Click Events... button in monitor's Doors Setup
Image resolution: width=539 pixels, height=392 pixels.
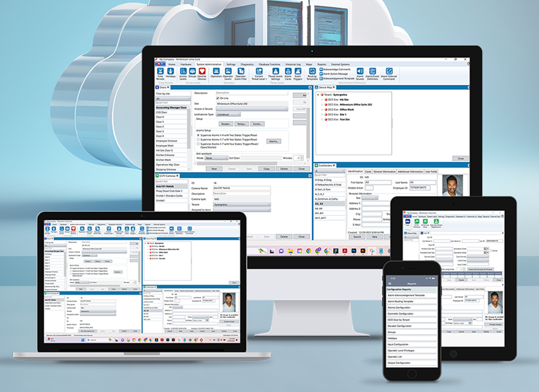pos(257,124)
